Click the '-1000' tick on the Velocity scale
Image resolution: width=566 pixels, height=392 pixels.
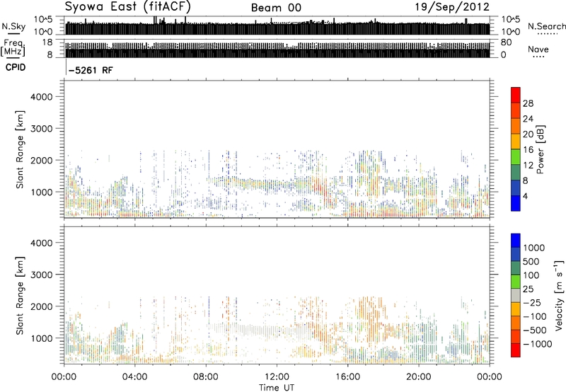point(537,344)
